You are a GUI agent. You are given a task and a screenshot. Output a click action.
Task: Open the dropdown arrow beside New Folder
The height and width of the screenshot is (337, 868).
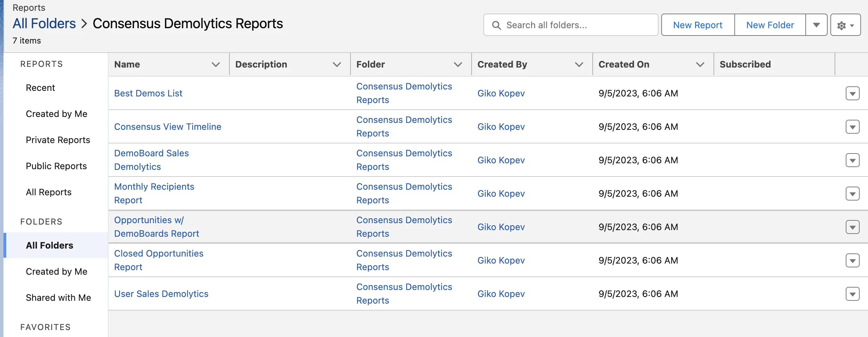(816, 25)
